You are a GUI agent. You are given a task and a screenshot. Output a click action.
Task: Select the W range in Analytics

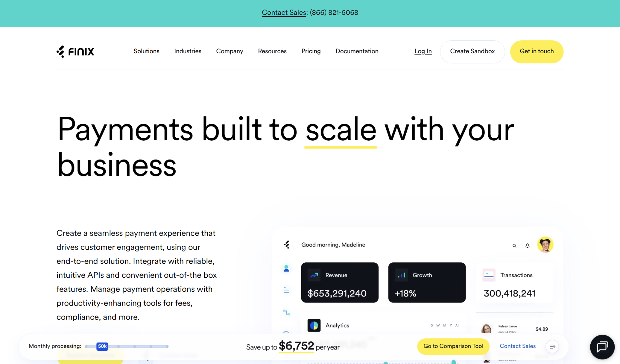coord(438,326)
